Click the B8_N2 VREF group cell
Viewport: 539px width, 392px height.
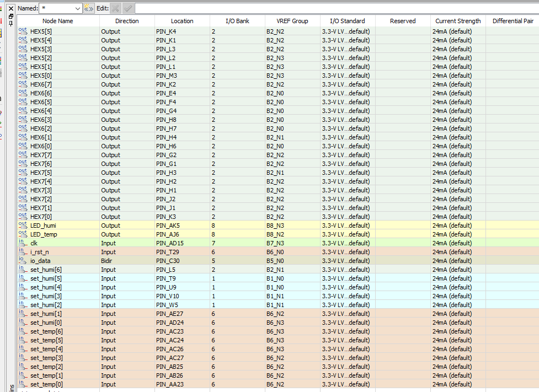(x=292, y=234)
